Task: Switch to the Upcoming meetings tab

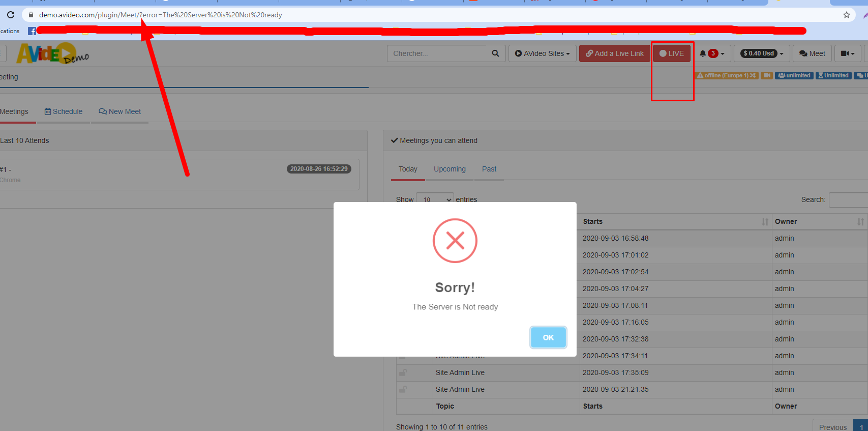Action: [450, 169]
